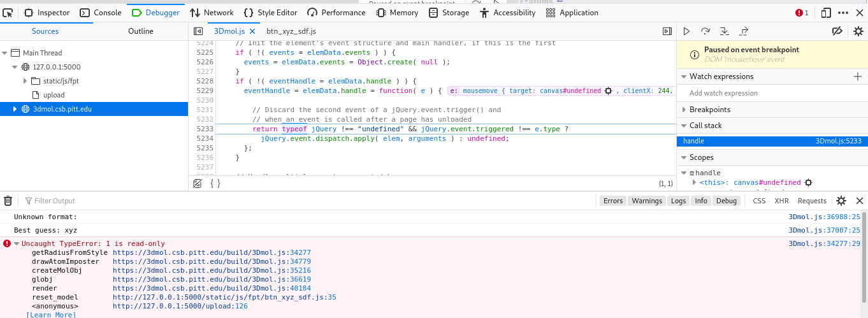Viewport: 868px width, 318px height.
Task: Click the Step Over button
Action: 705,31
